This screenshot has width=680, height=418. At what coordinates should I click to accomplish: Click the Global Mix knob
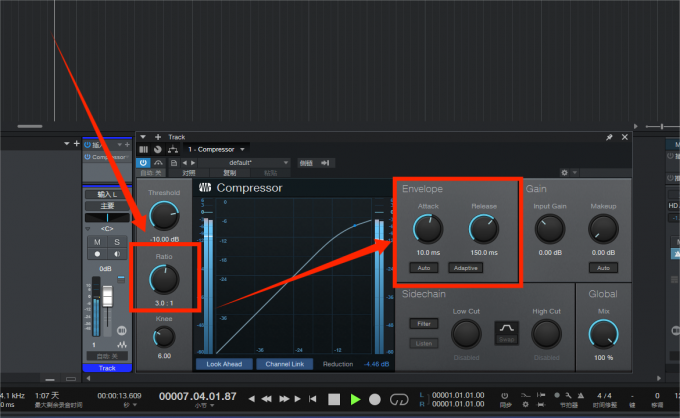603,334
